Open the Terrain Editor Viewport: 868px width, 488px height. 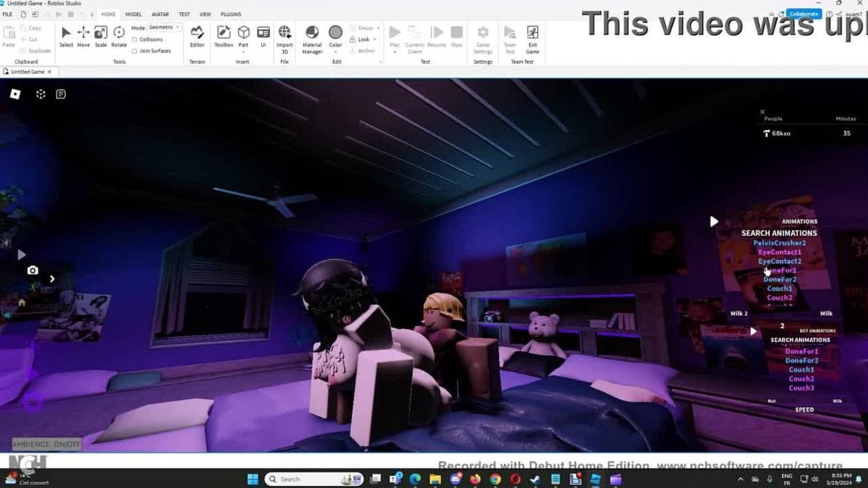197,36
